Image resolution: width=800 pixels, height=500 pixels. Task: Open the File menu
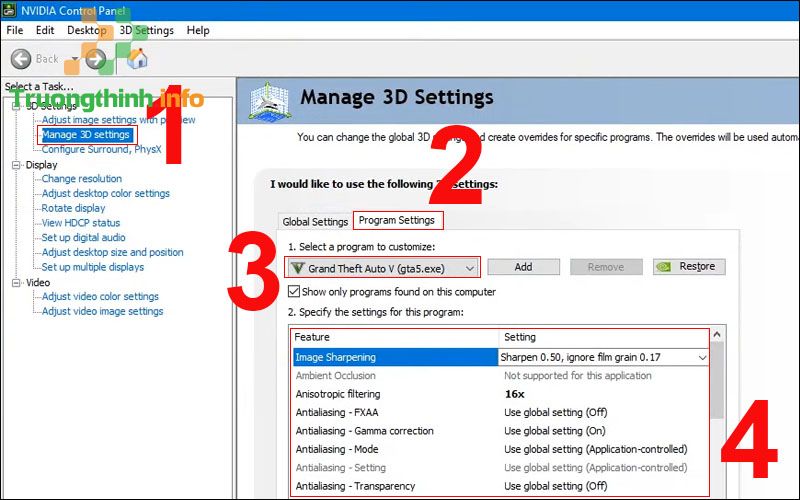15,31
